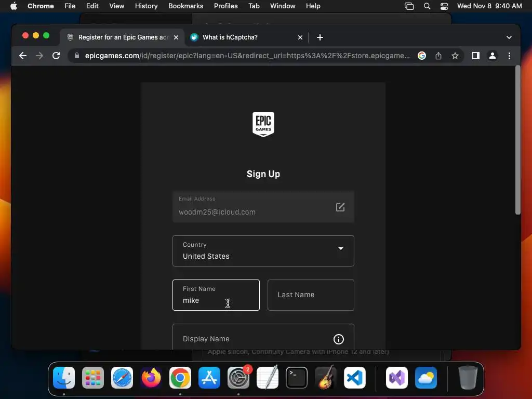The width and height of the screenshot is (532, 399).
Task: Open a new tab with plus button
Action: click(320, 37)
